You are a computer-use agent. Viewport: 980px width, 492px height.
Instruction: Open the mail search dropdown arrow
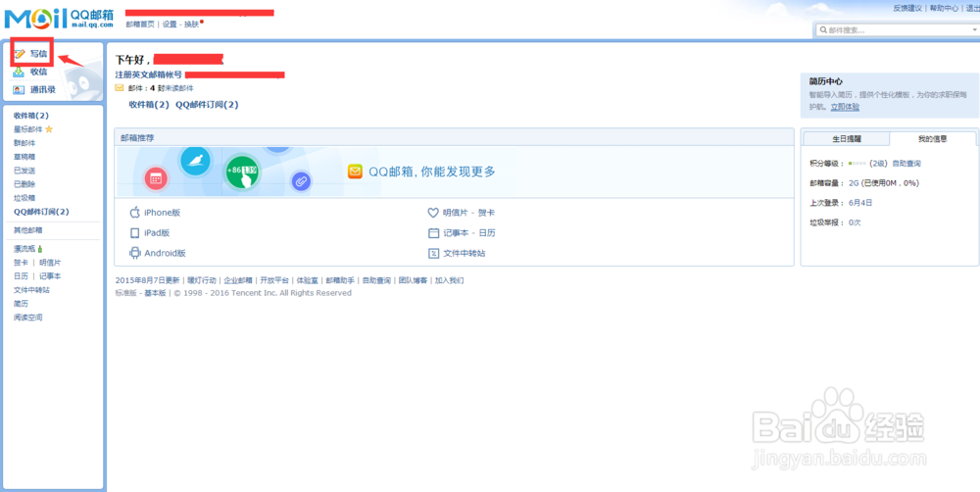975,30
